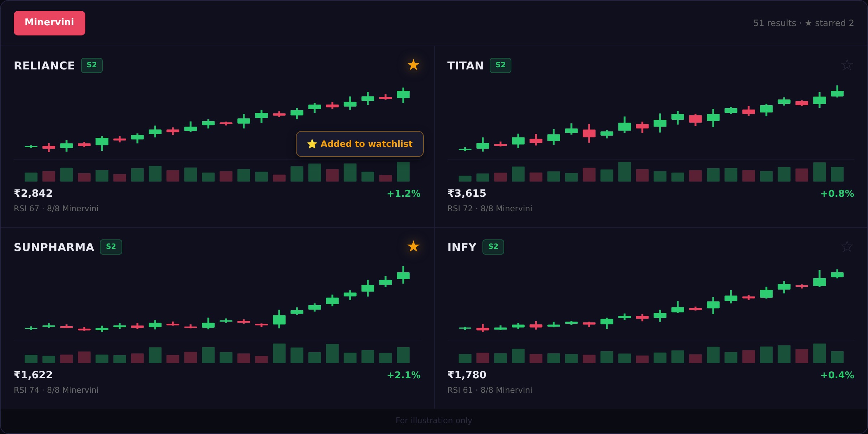Click the ₹3,615 price
This screenshot has width=868, height=434.
coord(467,193)
